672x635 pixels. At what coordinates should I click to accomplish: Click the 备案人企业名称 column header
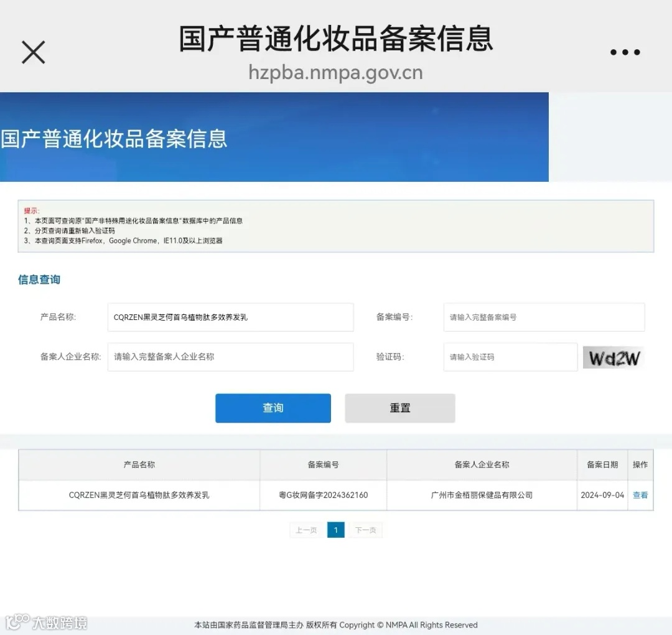[482, 465]
